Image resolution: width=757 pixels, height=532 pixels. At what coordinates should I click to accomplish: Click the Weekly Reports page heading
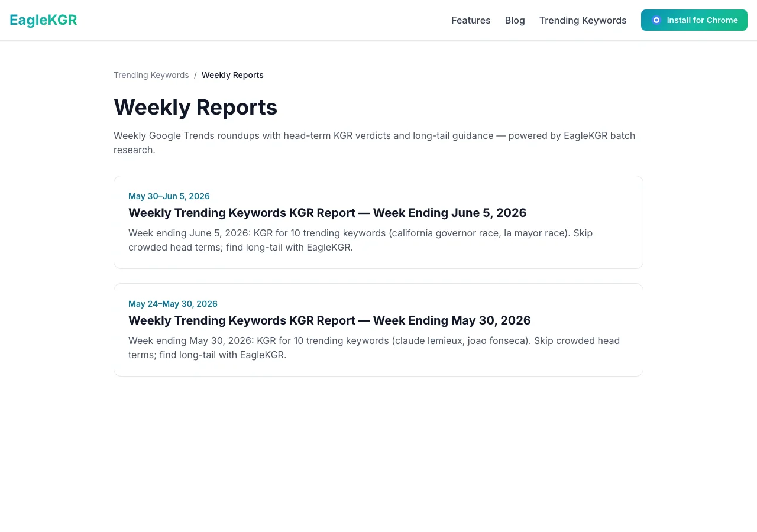pyautogui.click(x=195, y=107)
